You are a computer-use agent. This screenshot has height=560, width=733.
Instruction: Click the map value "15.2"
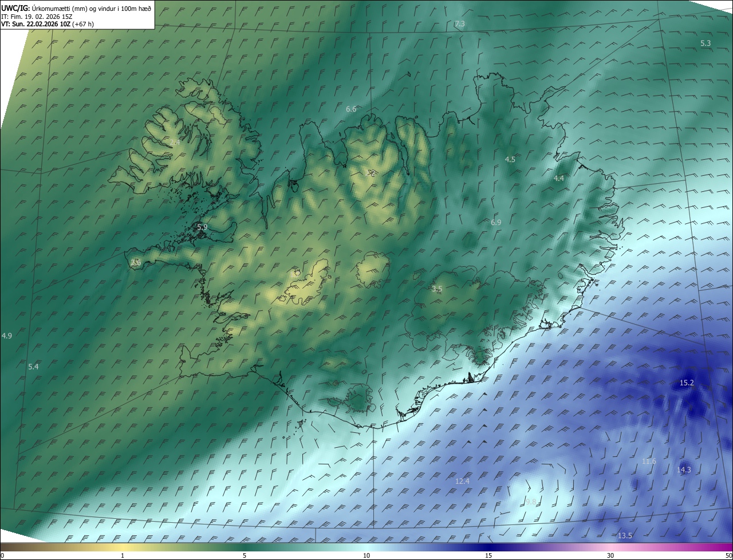[687, 382]
